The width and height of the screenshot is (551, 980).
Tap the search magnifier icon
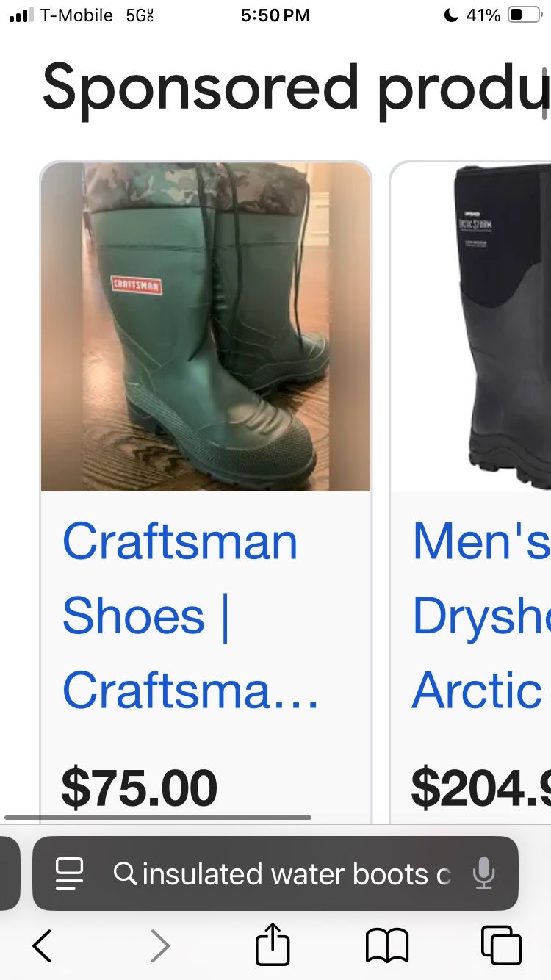[x=126, y=873]
